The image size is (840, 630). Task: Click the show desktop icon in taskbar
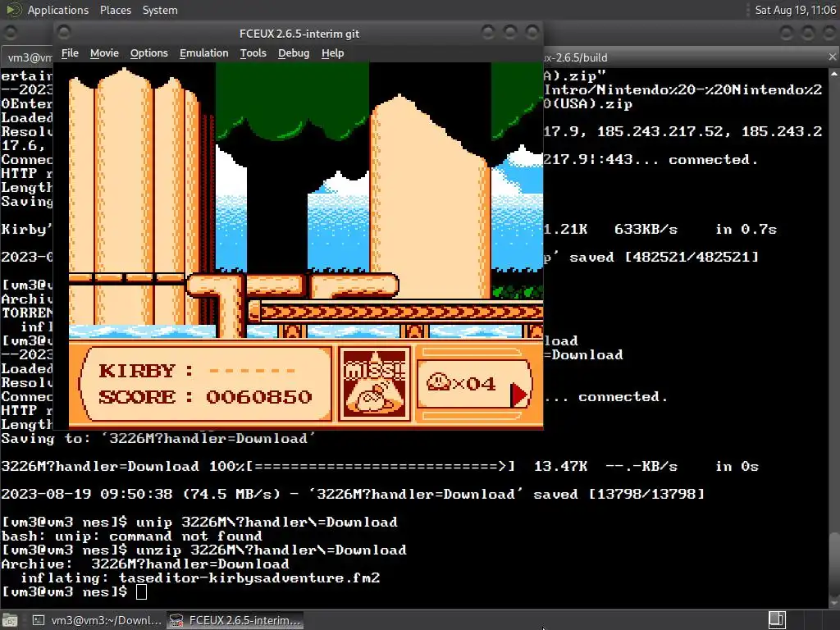[10, 620]
